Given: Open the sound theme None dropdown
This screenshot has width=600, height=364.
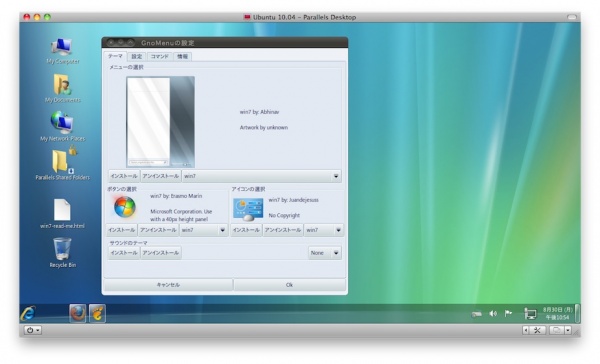Looking at the screenshot, I should pyautogui.click(x=324, y=253).
